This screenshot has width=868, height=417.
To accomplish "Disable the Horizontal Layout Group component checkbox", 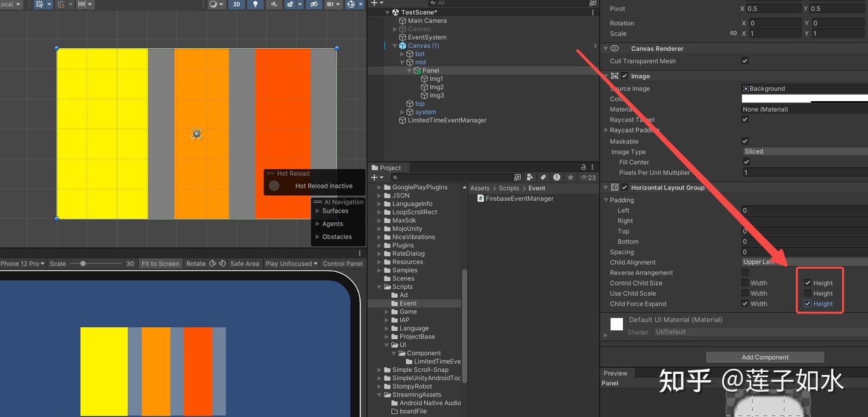I will tap(624, 187).
